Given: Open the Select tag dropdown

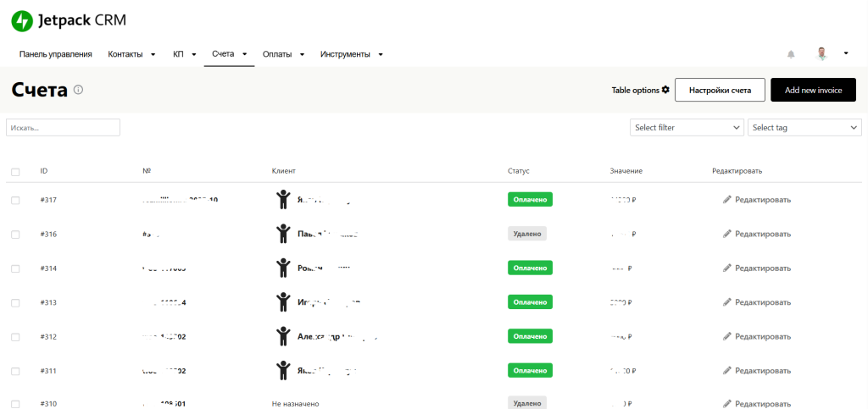Looking at the screenshot, I should (x=805, y=128).
